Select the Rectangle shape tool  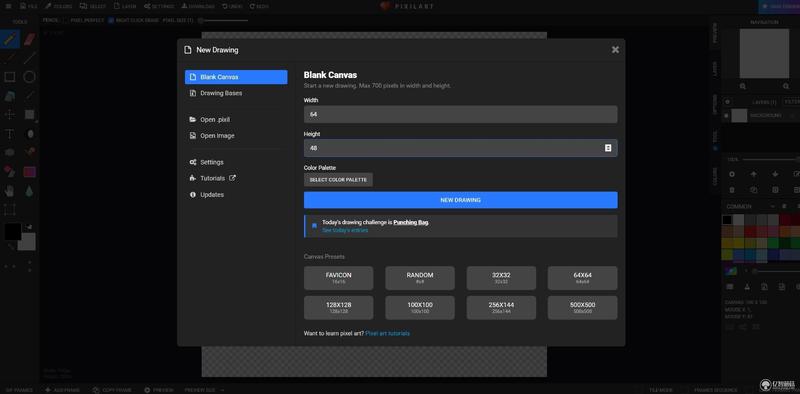[x=10, y=77]
